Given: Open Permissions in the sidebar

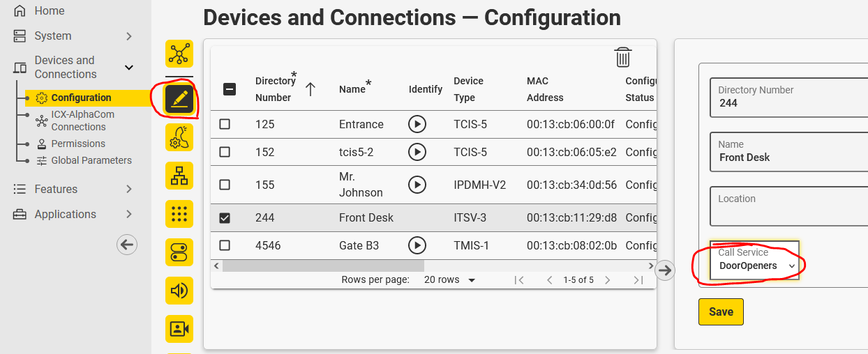Looking at the screenshot, I should click(78, 144).
